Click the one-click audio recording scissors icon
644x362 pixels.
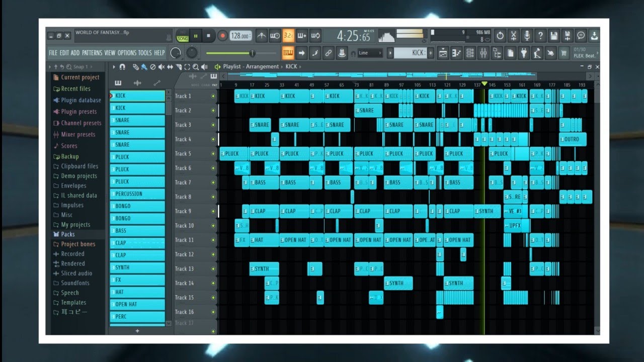(x=514, y=36)
